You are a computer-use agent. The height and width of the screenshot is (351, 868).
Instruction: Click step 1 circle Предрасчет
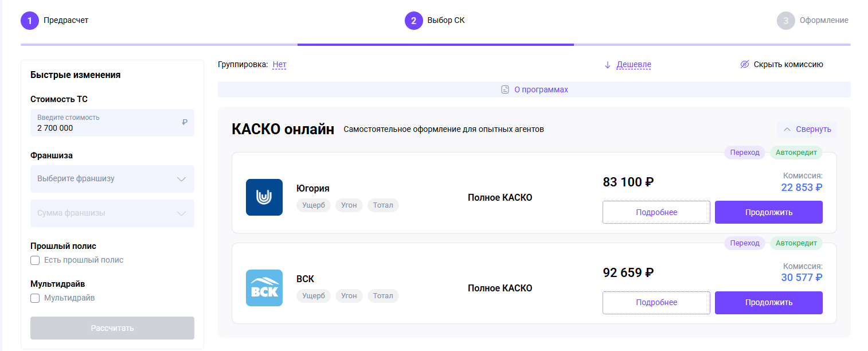30,20
